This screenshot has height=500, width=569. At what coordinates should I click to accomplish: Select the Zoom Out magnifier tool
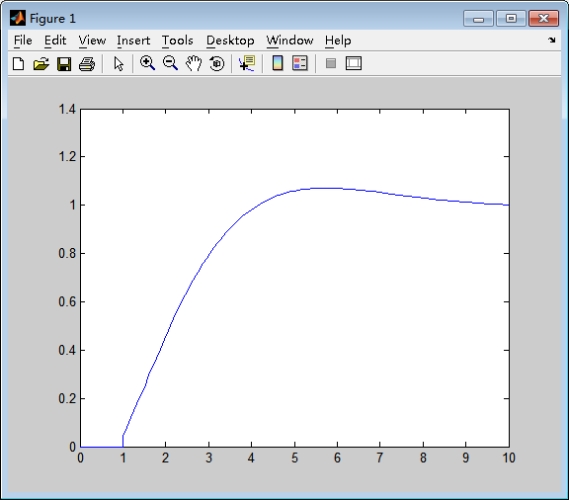170,63
